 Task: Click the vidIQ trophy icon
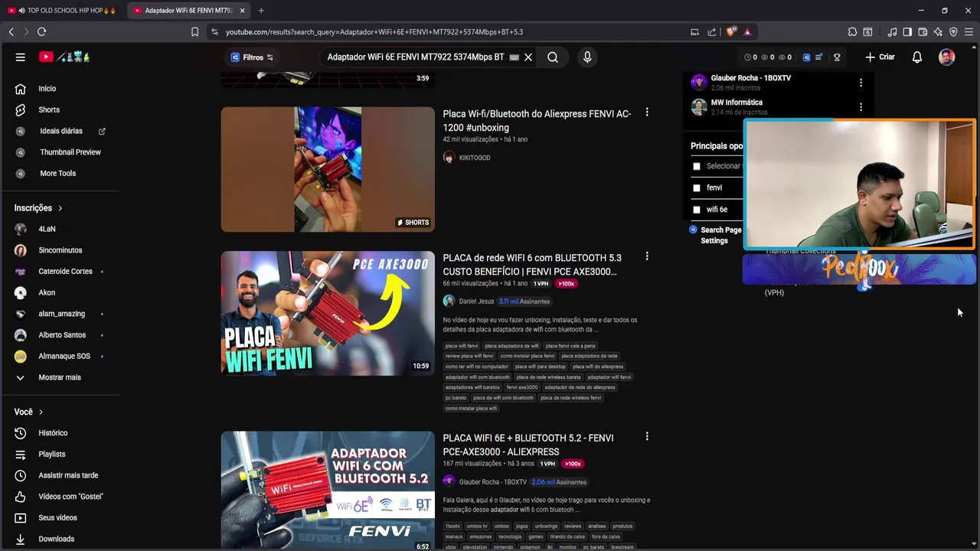click(x=837, y=57)
